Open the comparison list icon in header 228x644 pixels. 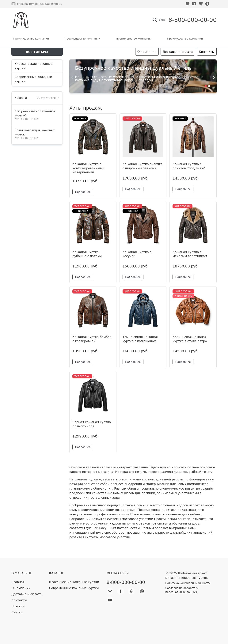194,4
